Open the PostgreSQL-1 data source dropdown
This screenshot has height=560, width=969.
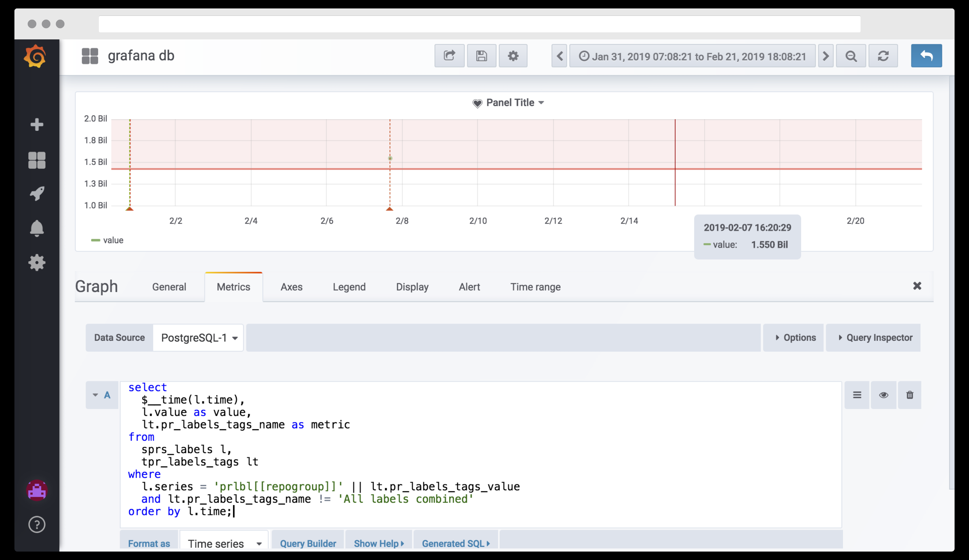point(198,337)
